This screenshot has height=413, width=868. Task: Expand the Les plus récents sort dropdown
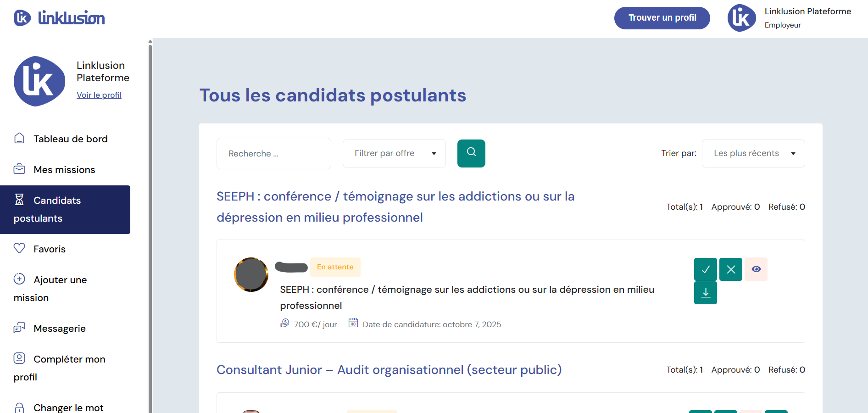pyautogui.click(x=753, y=153)
